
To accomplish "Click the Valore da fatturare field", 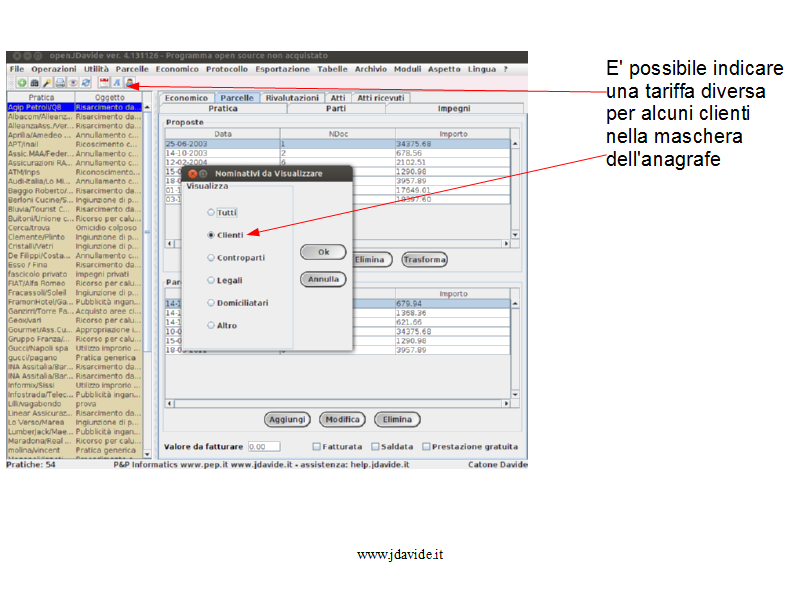I will click(264, 447).
